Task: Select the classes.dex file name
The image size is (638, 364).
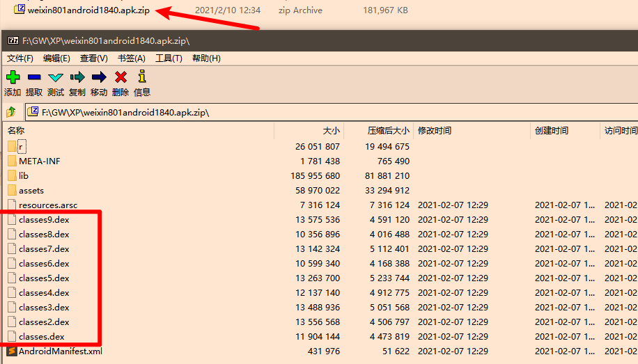Action: tap(42, 337)
